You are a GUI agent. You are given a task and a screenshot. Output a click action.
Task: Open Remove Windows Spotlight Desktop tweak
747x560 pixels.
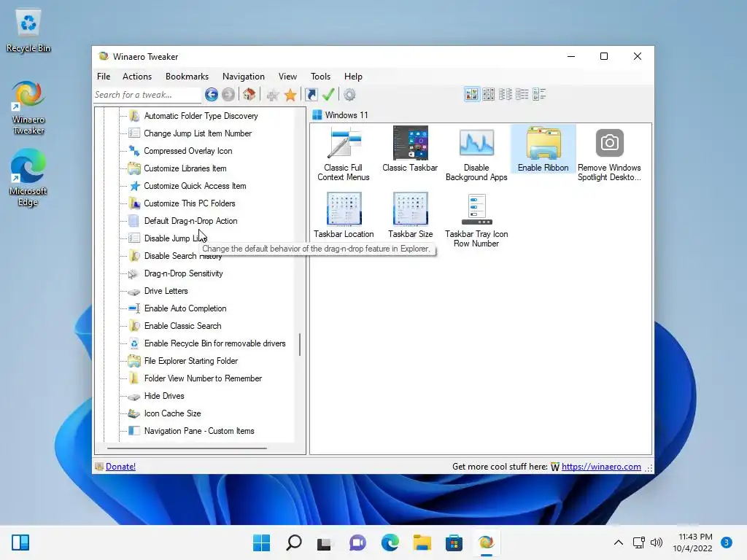point(609,154)
